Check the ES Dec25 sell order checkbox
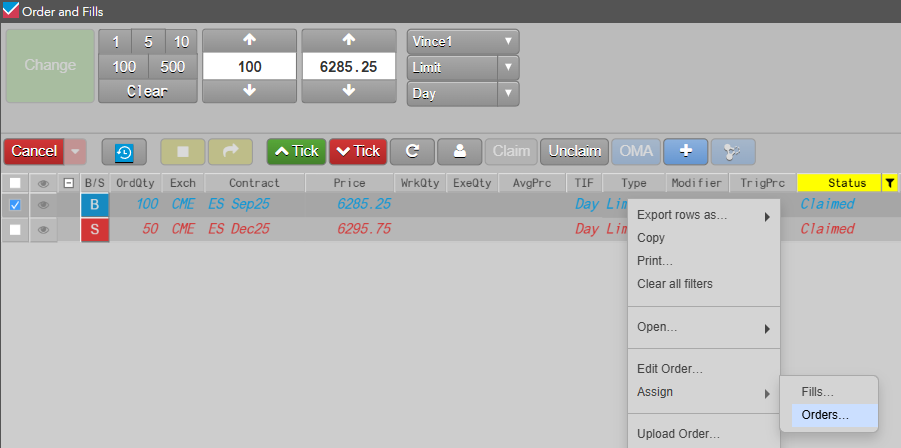Screen dimensions: 901x448 click(15, 229)
